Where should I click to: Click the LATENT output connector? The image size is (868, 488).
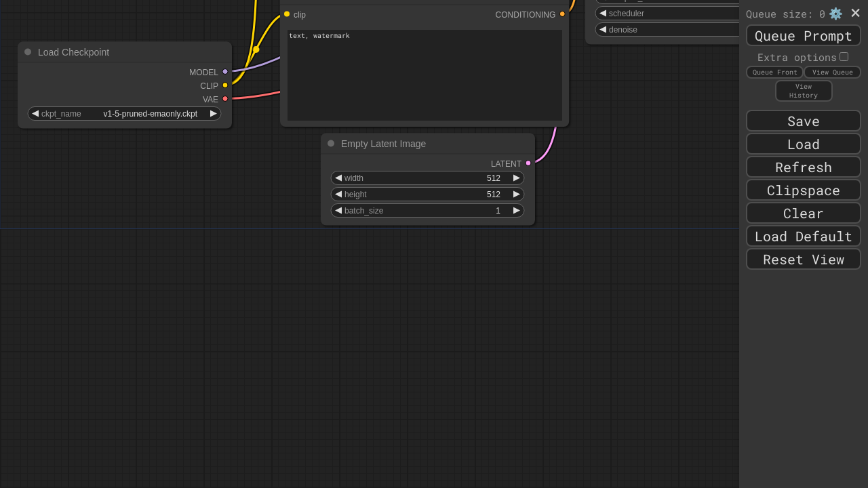[x=528, y=163]
